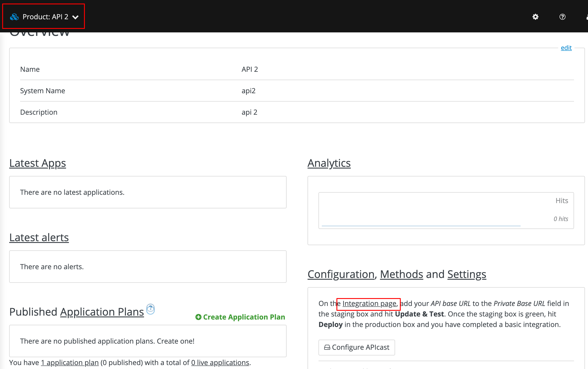Screen dimensions: 588x369
Task: Open the Configuration heading link
Action: click(341, 274)
